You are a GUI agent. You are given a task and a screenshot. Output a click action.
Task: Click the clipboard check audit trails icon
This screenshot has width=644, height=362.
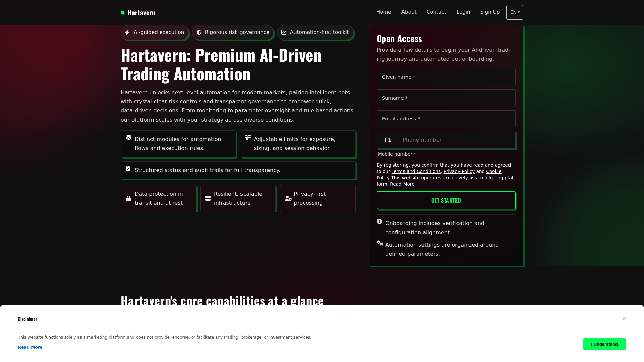point(128,168)
